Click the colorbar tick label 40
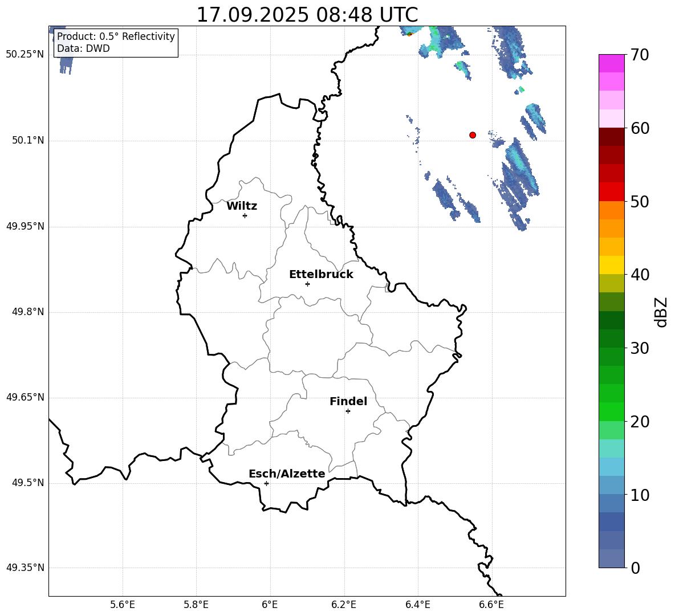The image size is (675, 616). click(640, 275)
